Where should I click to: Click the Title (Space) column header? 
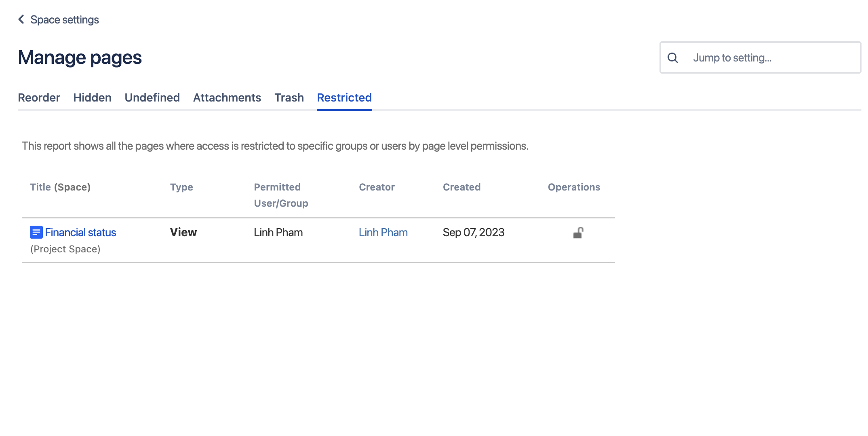coord(61,187)
